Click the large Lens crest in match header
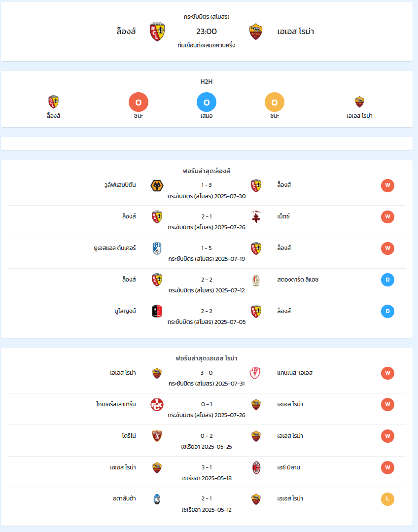The width and height of the screenshot is (418, 532). click(157, 32)
